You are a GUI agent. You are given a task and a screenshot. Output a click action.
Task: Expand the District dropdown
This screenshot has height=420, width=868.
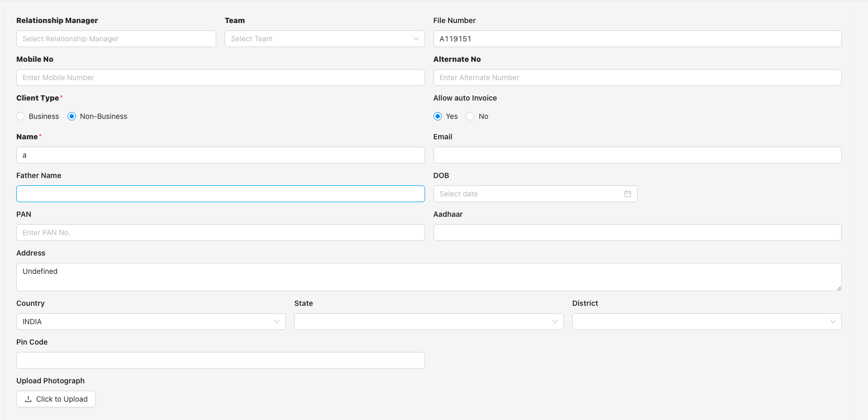click(x=707, y=322)
